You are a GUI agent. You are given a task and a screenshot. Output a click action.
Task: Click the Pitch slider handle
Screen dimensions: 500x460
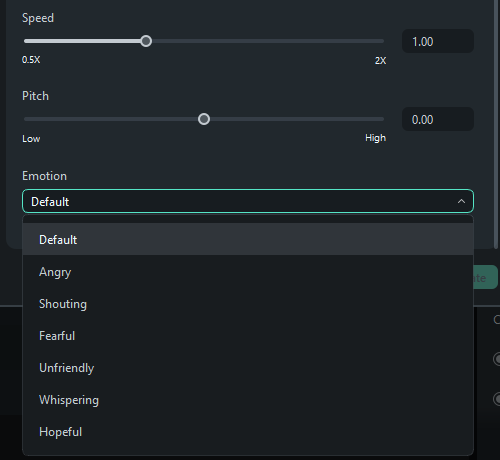pos(204,119)
